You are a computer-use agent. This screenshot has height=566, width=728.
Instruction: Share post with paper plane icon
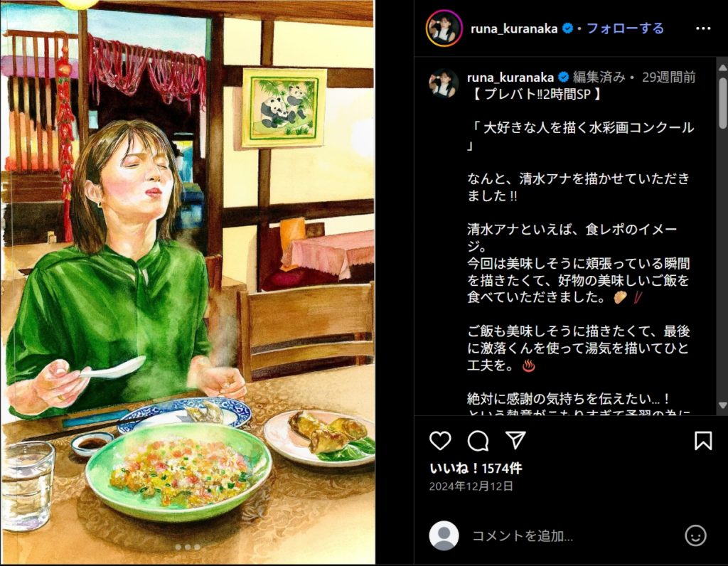pyautogui.click(x=515, y=440)
